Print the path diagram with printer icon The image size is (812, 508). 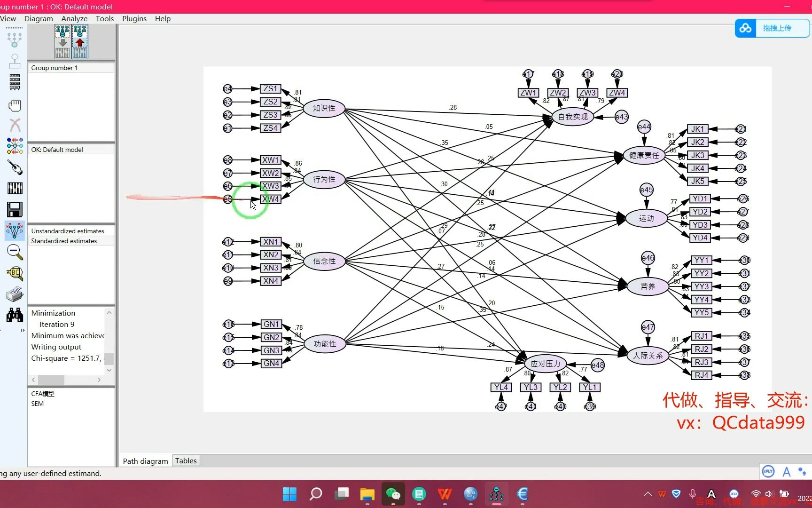[x=15, y=294]
